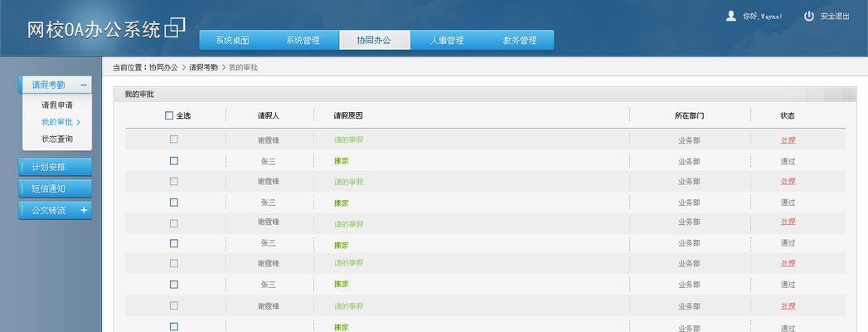Tick the checkbox in the fourth 张三 row
The image size is (868, 332).
click(x=174, y=285)
